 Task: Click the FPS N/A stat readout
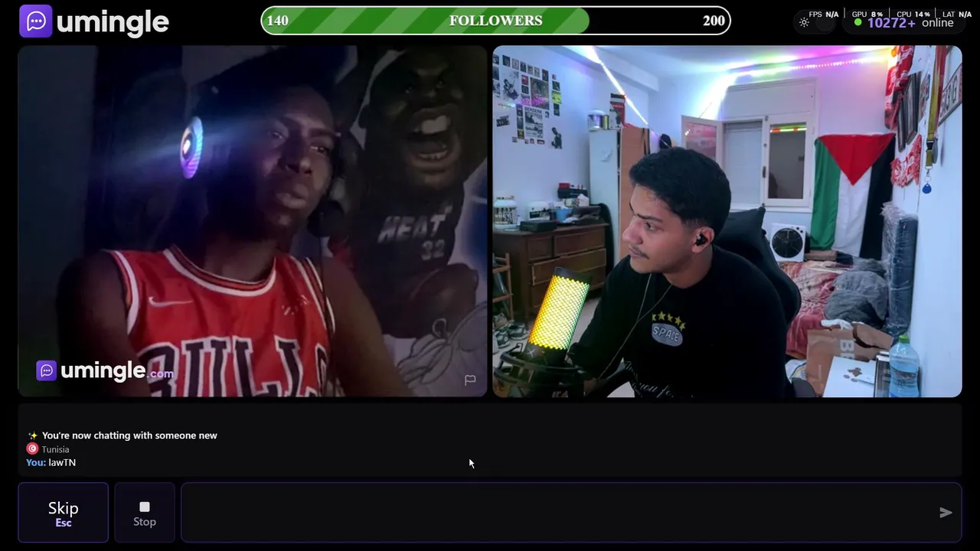(824, 14)
